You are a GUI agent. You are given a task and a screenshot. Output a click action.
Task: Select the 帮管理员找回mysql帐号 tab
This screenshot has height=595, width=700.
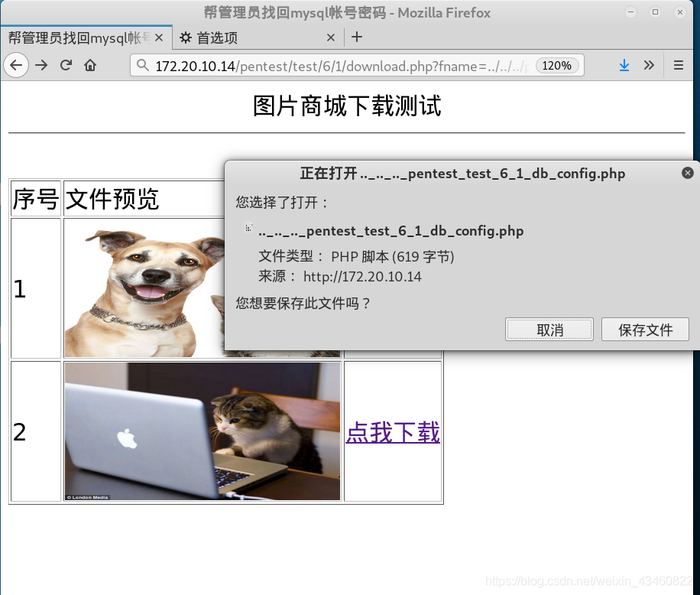point(86,37)
